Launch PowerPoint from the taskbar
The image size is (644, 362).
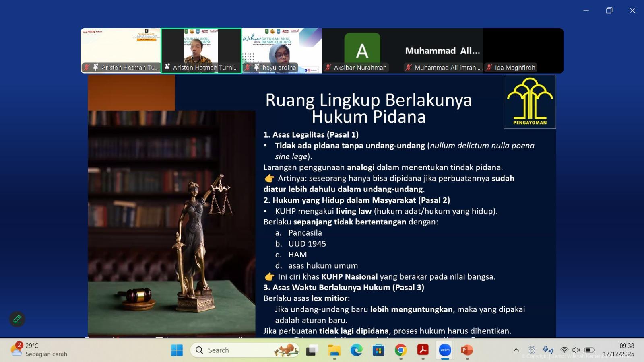pyautogui.click(x=467, y=350)
